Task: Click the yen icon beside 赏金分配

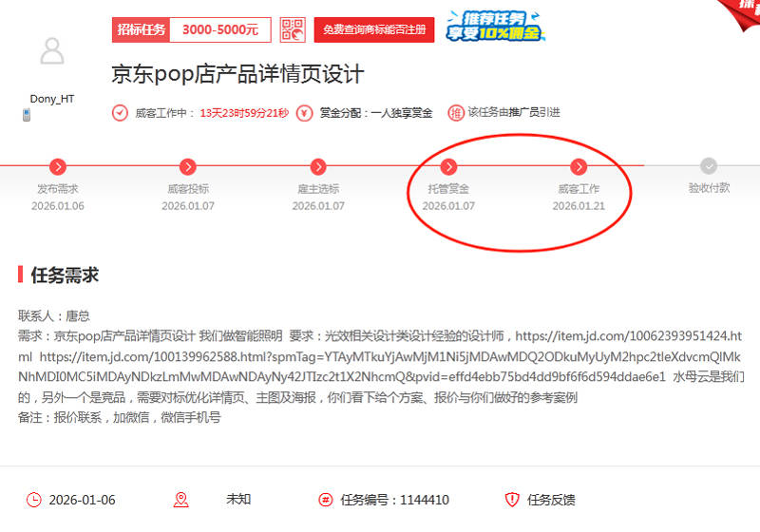Action: (x=304, y=113)
